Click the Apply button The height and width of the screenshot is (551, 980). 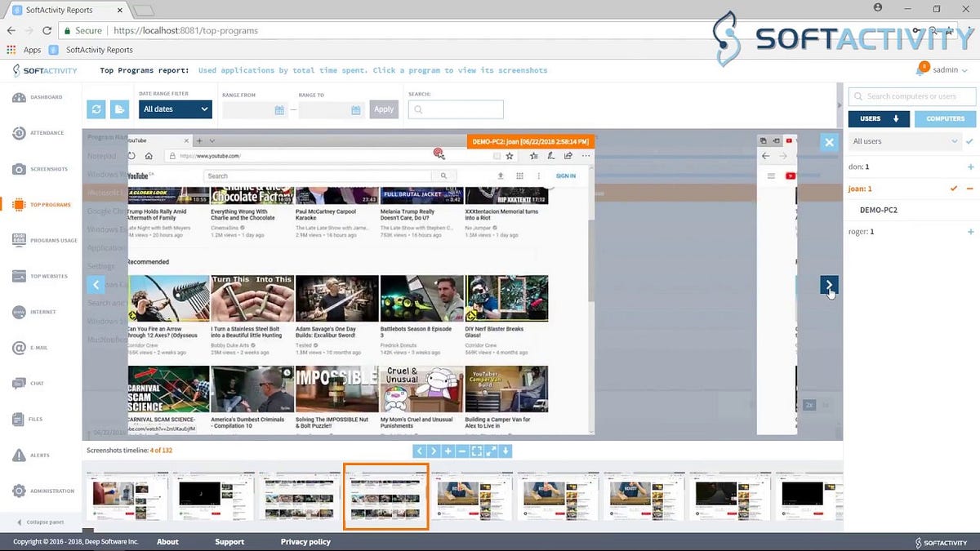tap(384, 109)
